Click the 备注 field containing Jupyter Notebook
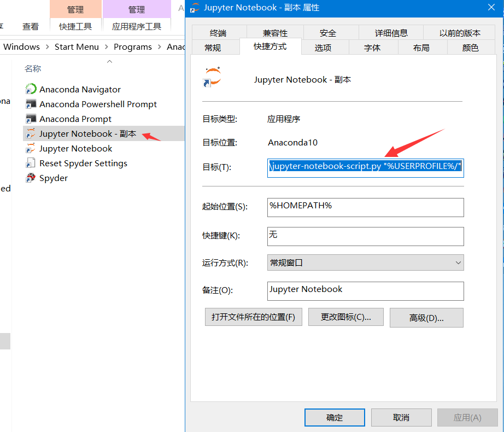This screenshot has height=432, width=504. click(x=366, y=291)
